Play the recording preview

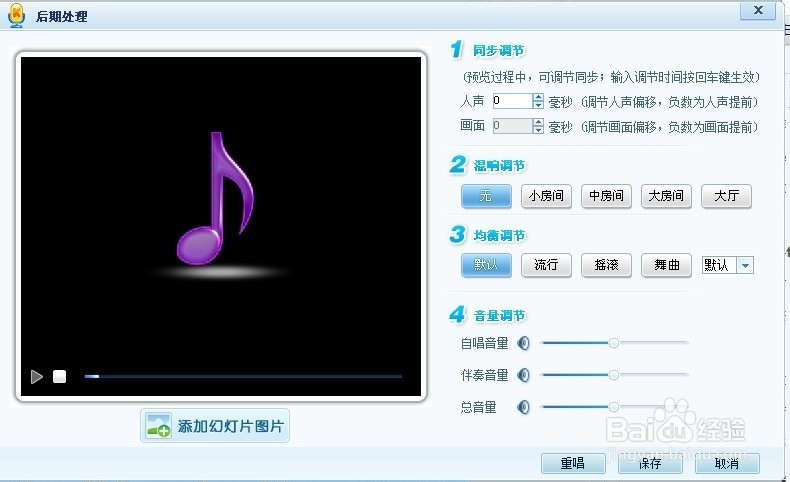click(x=36, y=377)
